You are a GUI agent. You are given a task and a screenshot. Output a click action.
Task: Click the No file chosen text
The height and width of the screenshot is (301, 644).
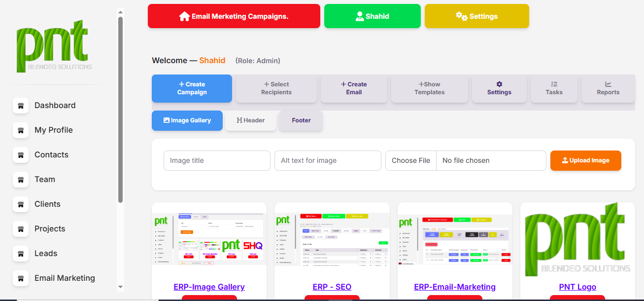point(466,161)
